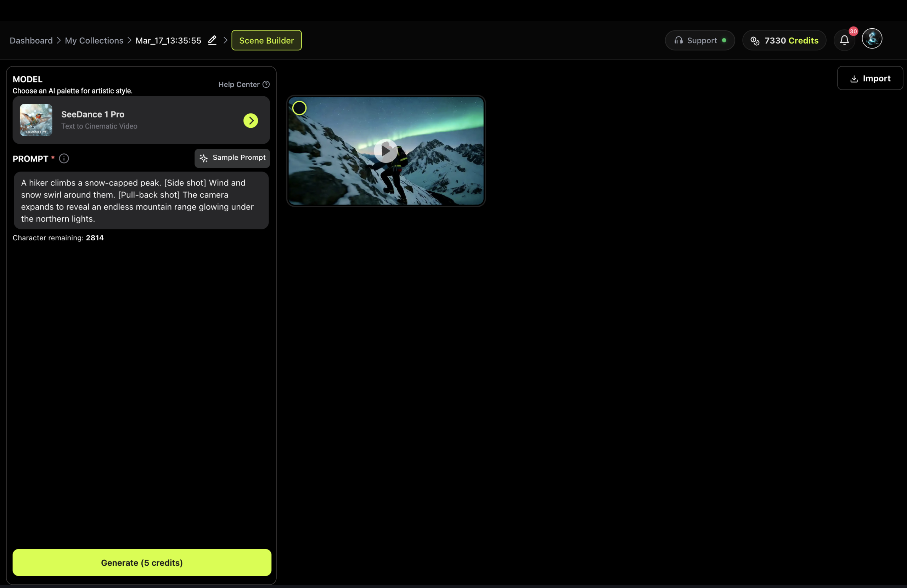The image size is (907, 588).
Task: Click the SeeDance hummingbird model thumbnail
Action: pos(36,120)
